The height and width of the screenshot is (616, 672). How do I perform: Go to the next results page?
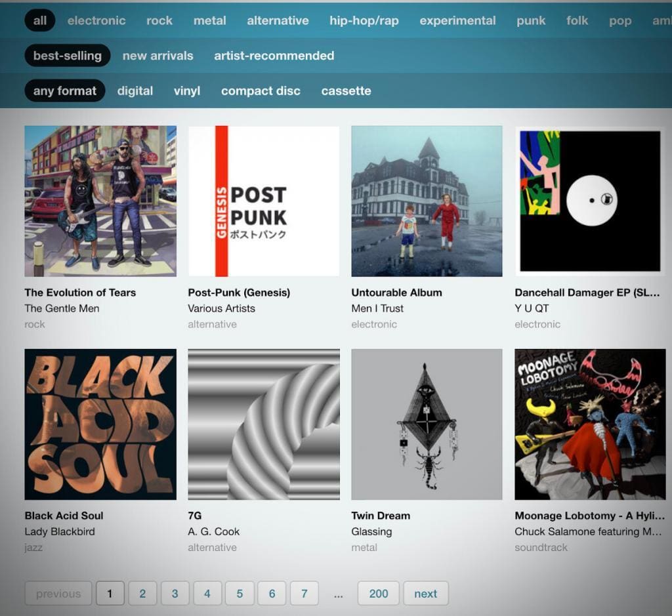[425, 593]
